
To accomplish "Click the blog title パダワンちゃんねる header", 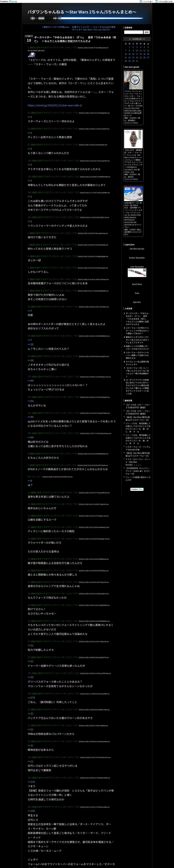I will (x=82, y=12).
